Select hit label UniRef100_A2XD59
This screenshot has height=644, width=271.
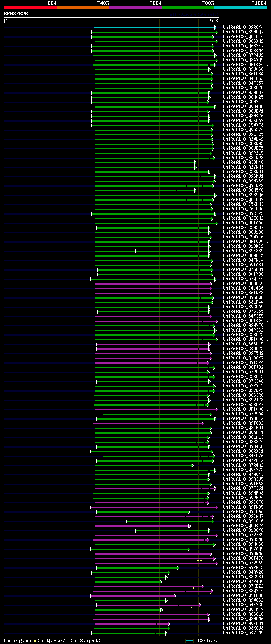click(243, 120)
